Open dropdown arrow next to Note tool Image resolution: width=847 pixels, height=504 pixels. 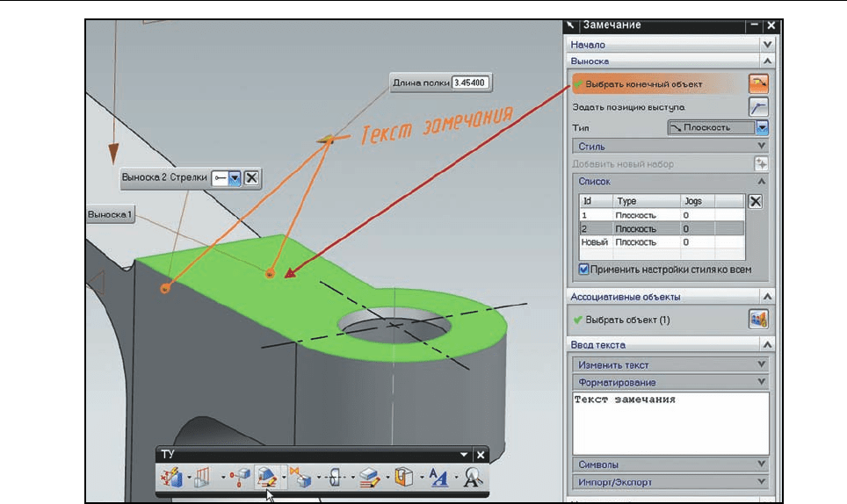[x=284, y=477]
